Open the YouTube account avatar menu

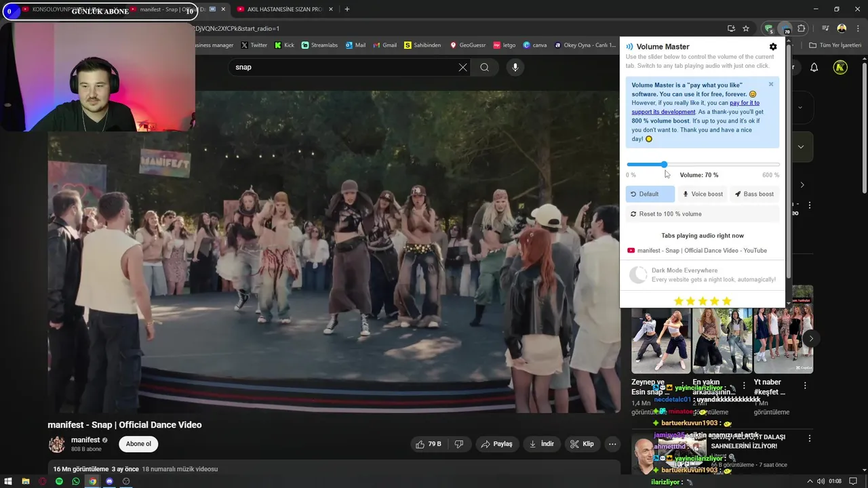click(x=840, y=67)
